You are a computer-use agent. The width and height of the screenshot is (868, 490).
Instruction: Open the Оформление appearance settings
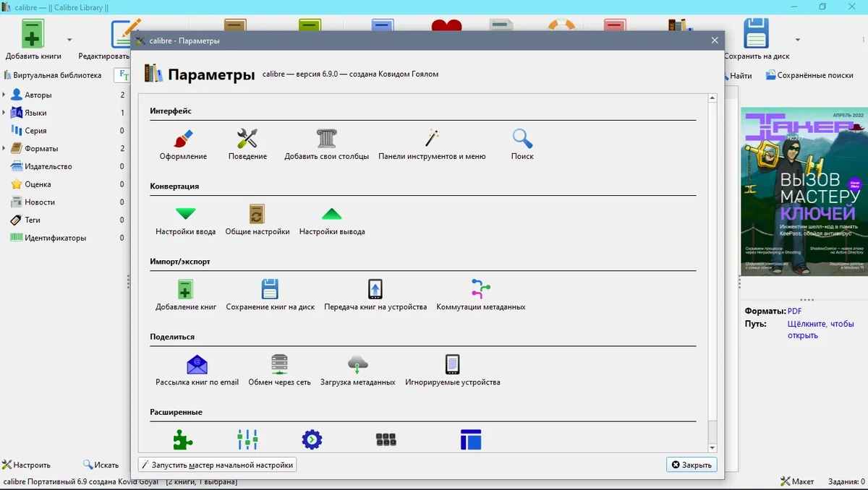pyautogui.click(x=183, y=145)
